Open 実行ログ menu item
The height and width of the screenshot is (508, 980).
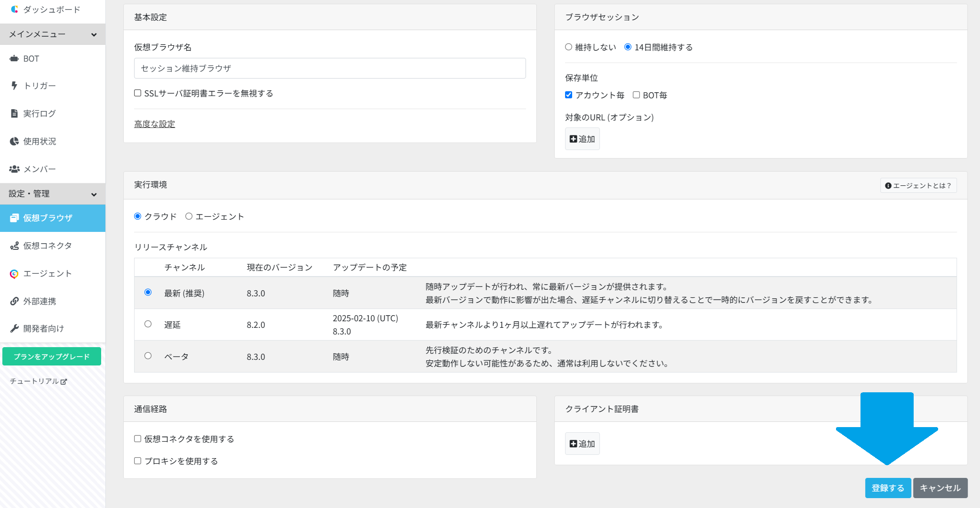[53, 113]
